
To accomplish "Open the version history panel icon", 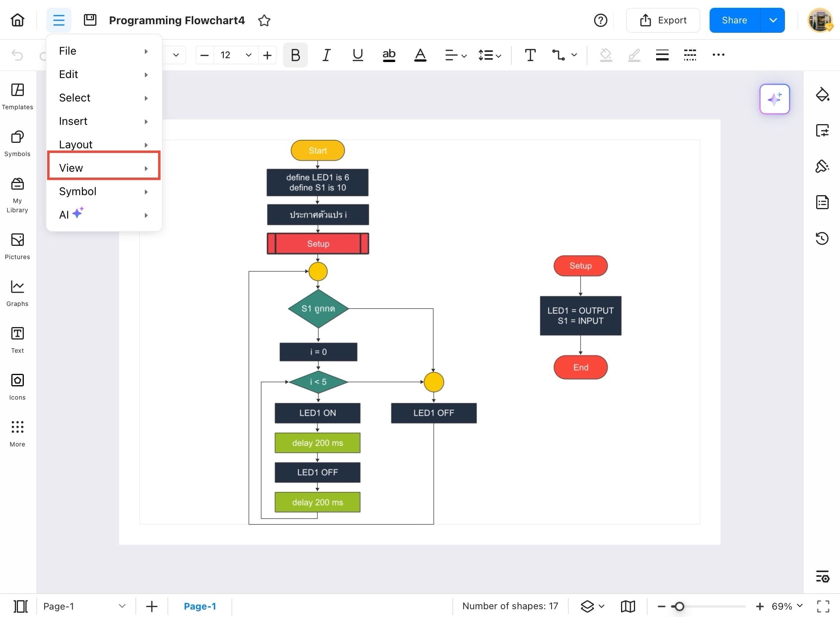I will tap(822, 238).
